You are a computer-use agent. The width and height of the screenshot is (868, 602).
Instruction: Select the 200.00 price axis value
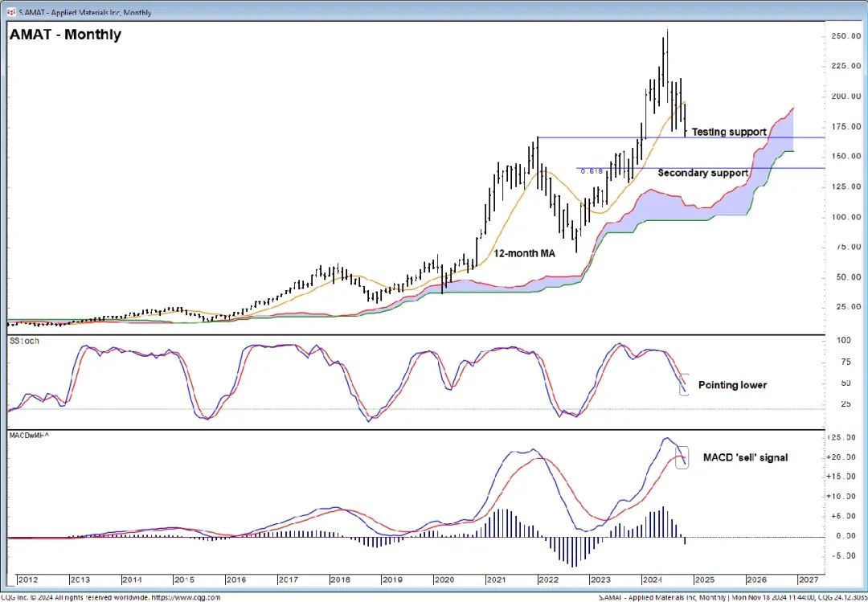[845, 96]
